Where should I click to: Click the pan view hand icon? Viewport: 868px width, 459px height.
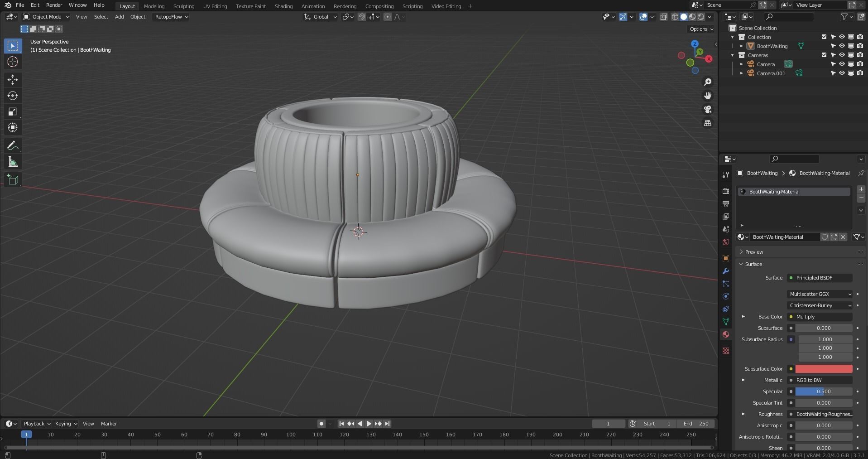pos(707,96)
